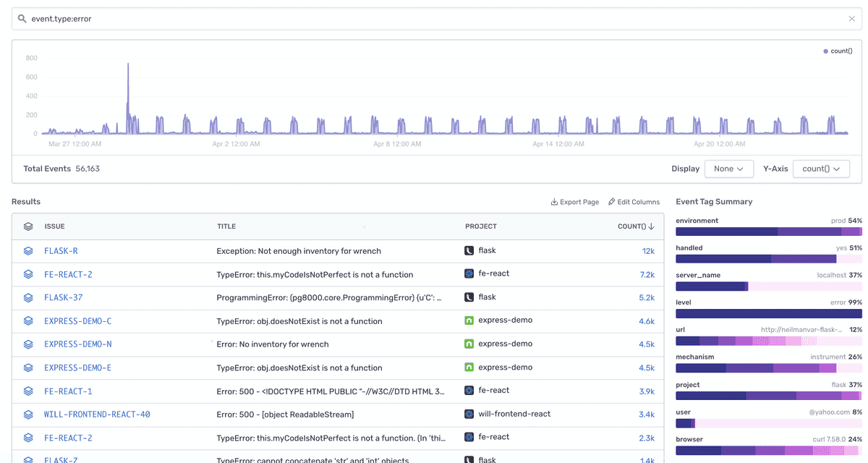This screenshot has height=463, width=868.
Task: Clear the search query with X icon
Action: pyautogui.click(x=851, y=19)
